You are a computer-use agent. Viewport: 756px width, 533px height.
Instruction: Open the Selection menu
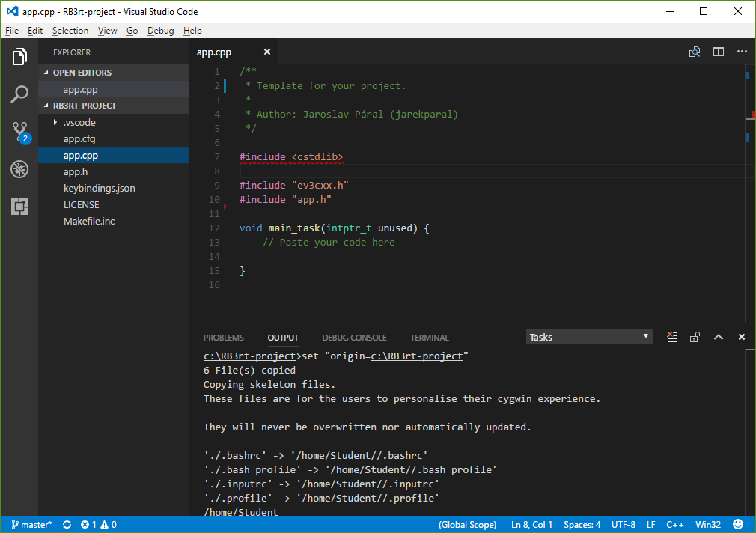(70, 31)
